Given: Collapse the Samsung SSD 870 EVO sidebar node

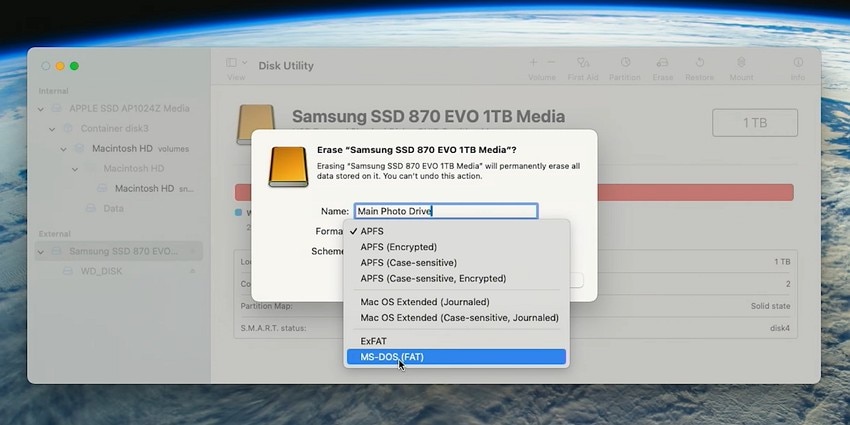Looking at the screenshot, I should [41, 252].
